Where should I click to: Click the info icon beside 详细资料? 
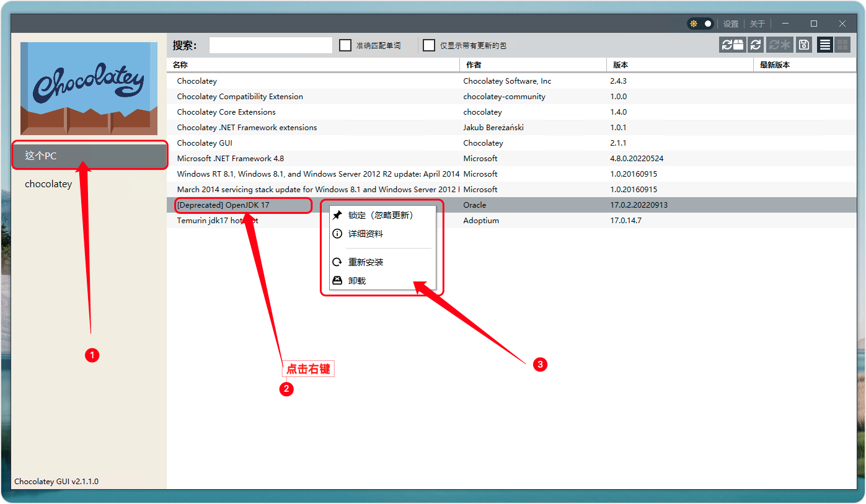(337, 234)
